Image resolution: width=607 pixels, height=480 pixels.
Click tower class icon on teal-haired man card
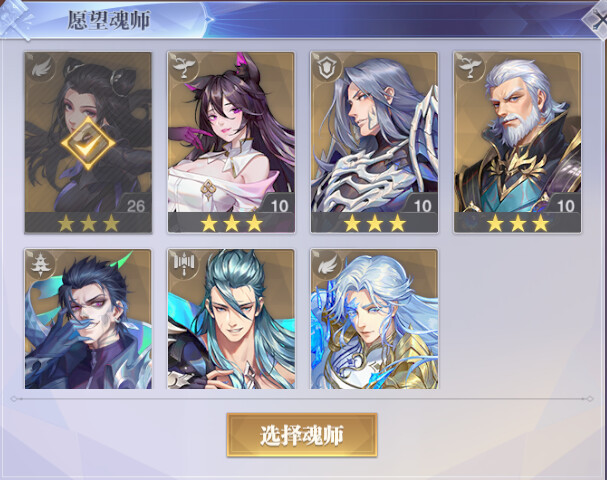pos(184,264)
